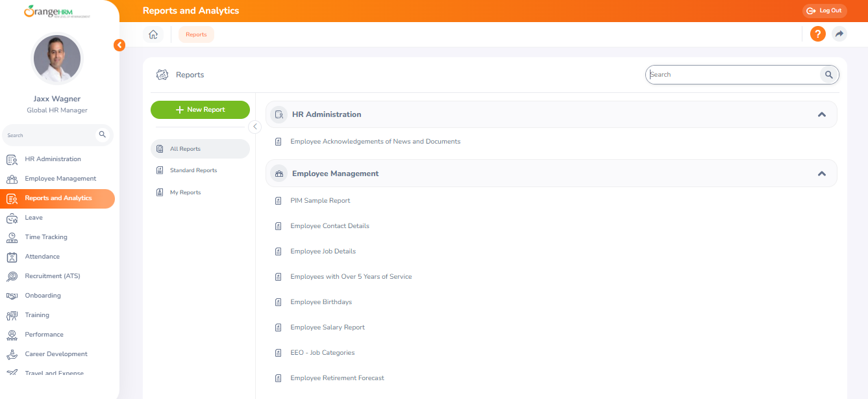Open PIM Sample Report
The image size is (868, 399).
pyautogui.click(x=320, y=201)
